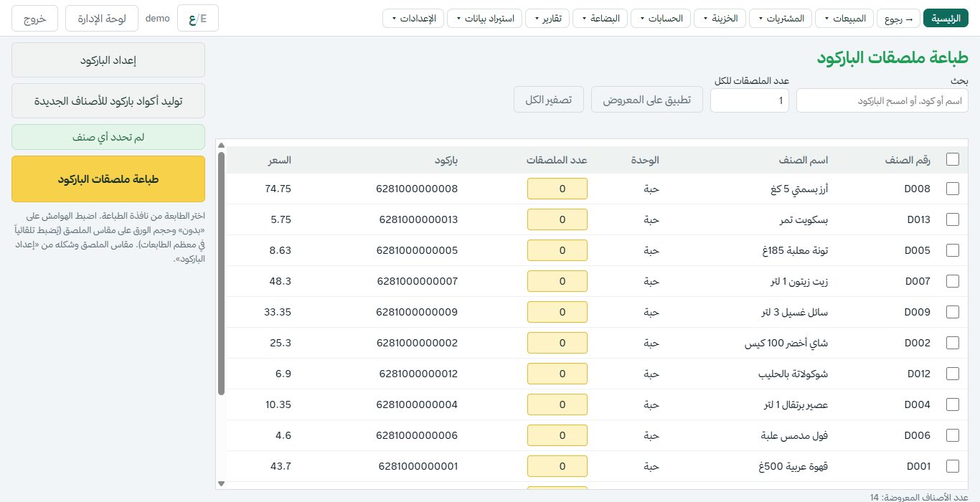Click item name قهوة عربية 500غ

793,466
